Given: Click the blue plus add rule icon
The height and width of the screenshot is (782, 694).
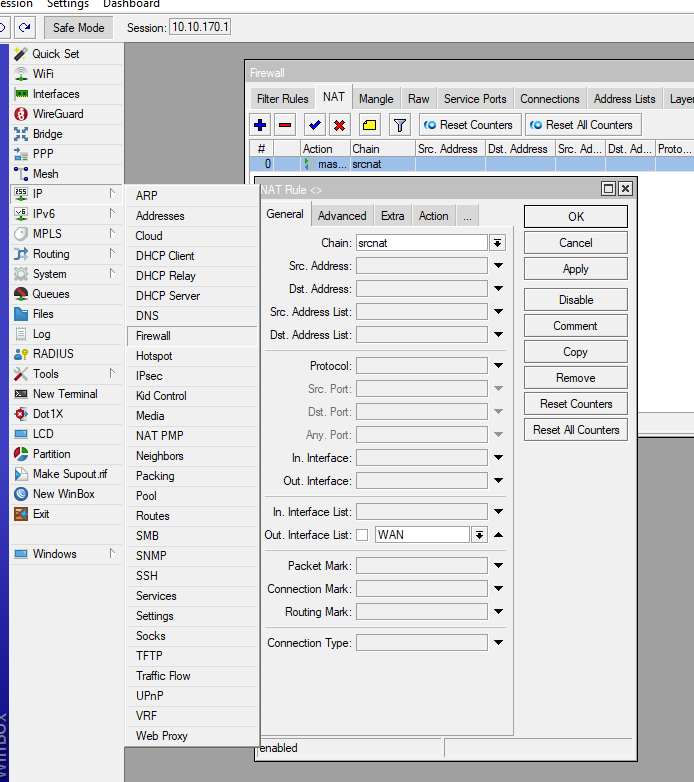Looking at the screenshot, I should click(x=260, y=125).
